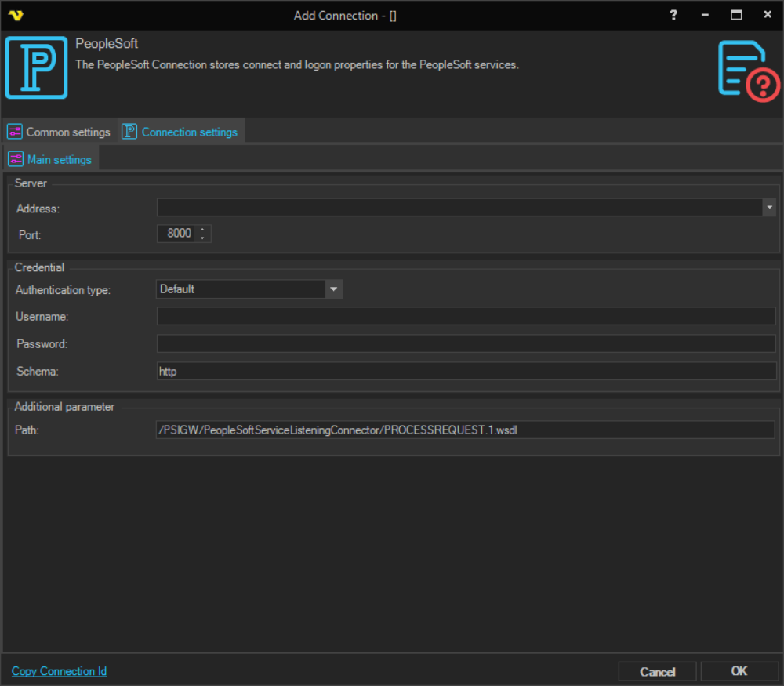
Task: Click the PeopleSoft logo icon
Action: point(36,68)
